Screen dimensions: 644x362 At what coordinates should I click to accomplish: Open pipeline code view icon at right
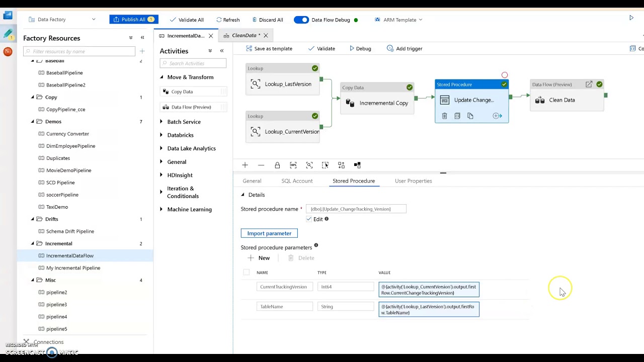633,49
